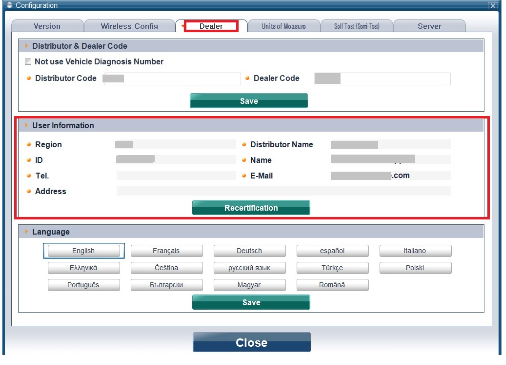Click the Dealer Code input field
This screenshot has width=506, height=365.
coord(382,79)
